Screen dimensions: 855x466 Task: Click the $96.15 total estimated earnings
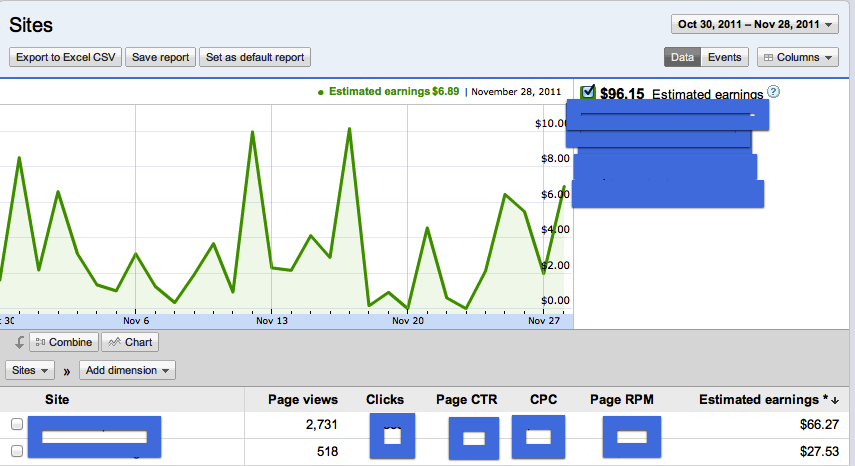point(622,94)
